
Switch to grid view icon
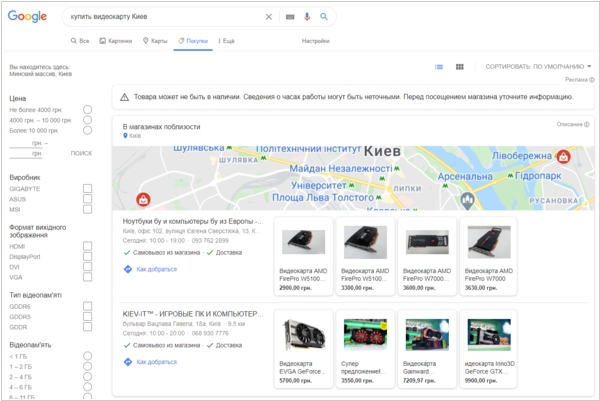pos(460,67)
